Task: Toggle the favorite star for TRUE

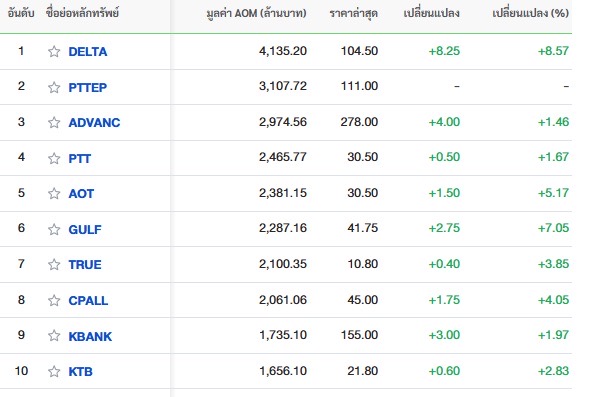Action: pos(54,264)
